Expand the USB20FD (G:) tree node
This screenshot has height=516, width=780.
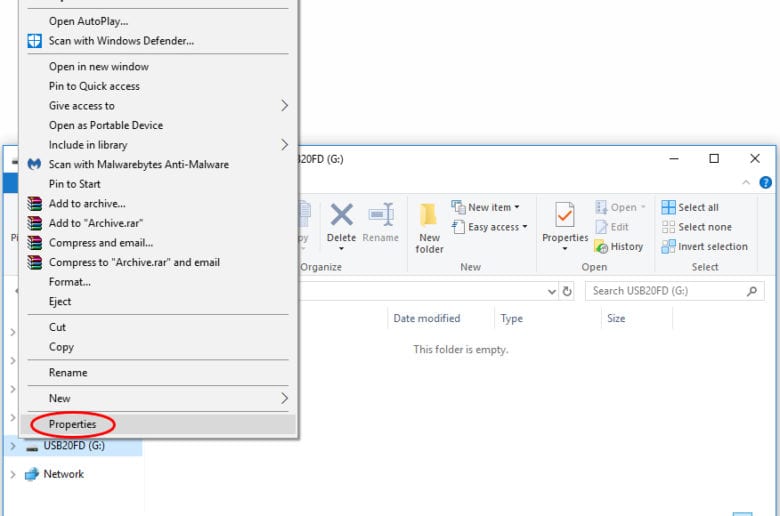tap(13, 446)
